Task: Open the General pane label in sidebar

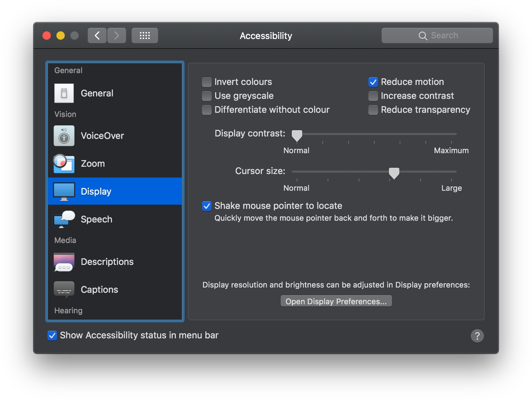Action: (97, 93)
